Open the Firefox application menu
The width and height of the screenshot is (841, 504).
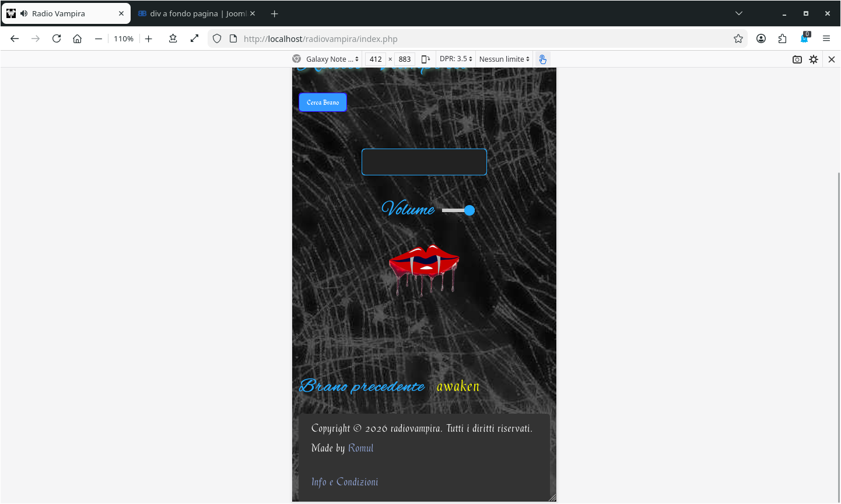(826, 38)
